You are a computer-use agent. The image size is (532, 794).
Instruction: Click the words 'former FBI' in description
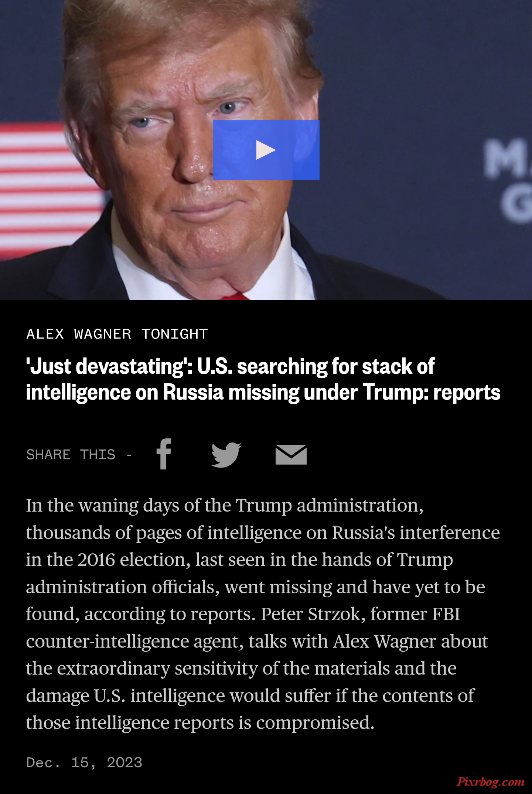415,614
